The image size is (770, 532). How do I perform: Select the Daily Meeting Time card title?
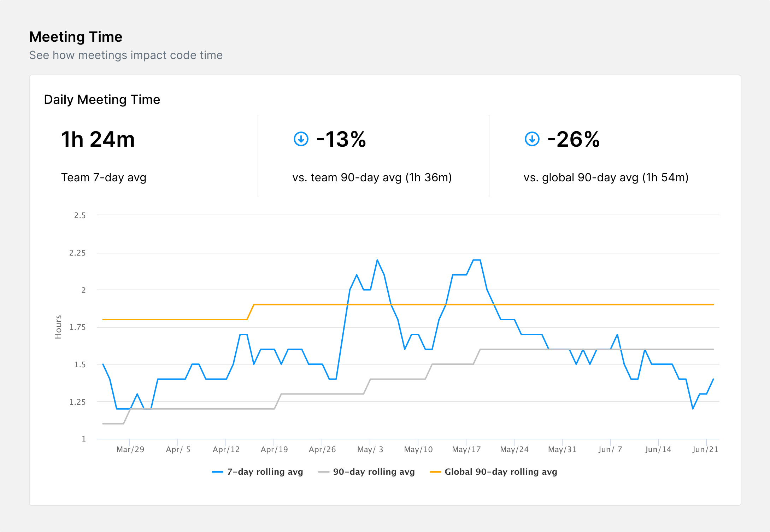pyautogui.click(x=102, y=100)
